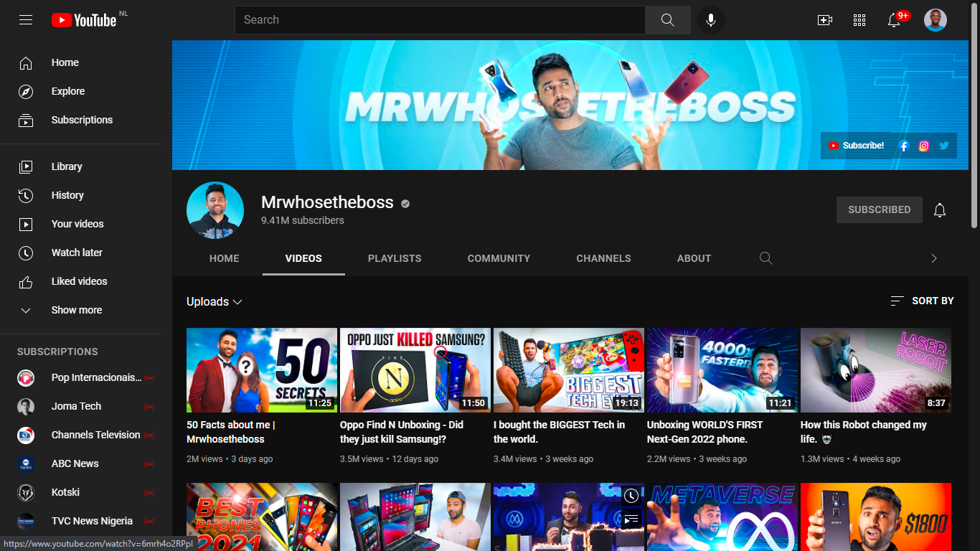980x551 pixels.
Task: Open the Facebook link on the banner
Action: pos(904,146)
